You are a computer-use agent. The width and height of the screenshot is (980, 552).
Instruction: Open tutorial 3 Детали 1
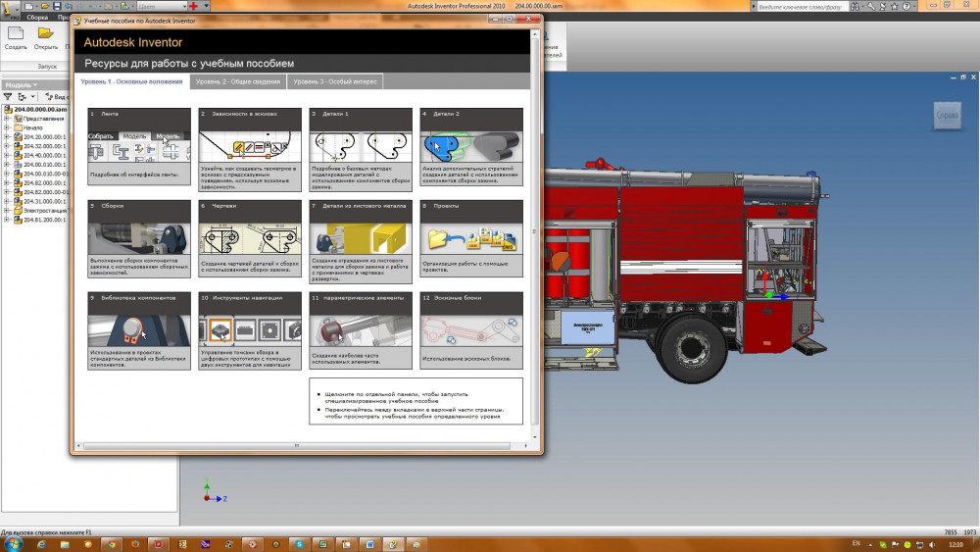(x=361, y=149)
